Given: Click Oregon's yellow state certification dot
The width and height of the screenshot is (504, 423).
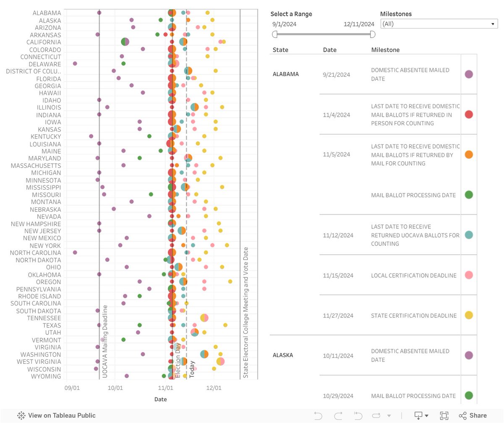Looking at the screenshot, I should point(230,282).
